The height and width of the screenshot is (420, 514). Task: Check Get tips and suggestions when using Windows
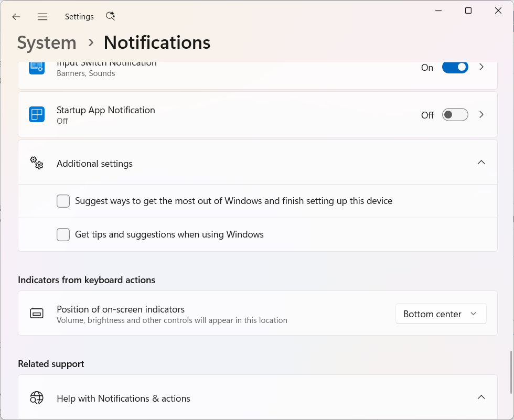pos(63,234)
